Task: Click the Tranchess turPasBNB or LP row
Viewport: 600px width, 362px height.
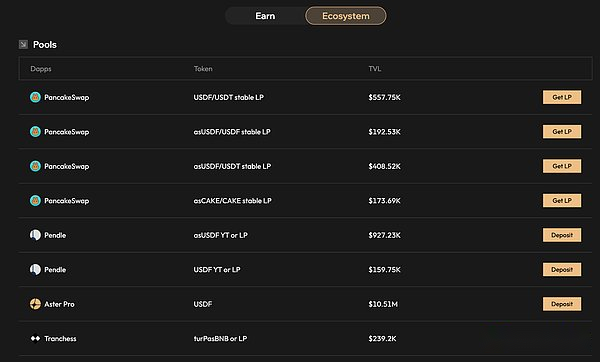Action: coord(305,338)
